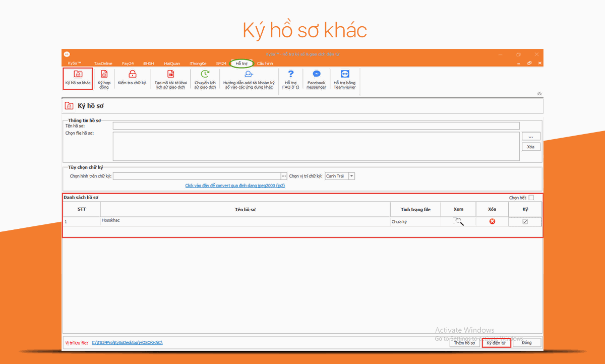
Task: Select Kiểm tra chữ ký lock icon
Action: [x=132, y=74]
